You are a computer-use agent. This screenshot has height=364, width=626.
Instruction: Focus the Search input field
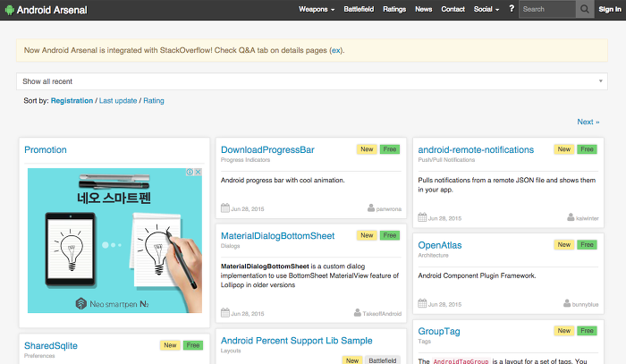click(x=547, y=9)
